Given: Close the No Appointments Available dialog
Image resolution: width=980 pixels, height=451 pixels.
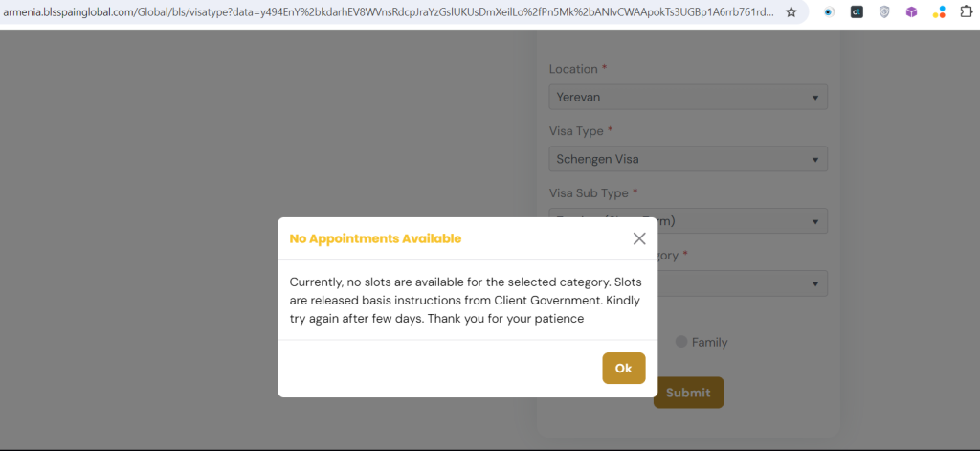Looking at the screenshot, I should [638, 238].
